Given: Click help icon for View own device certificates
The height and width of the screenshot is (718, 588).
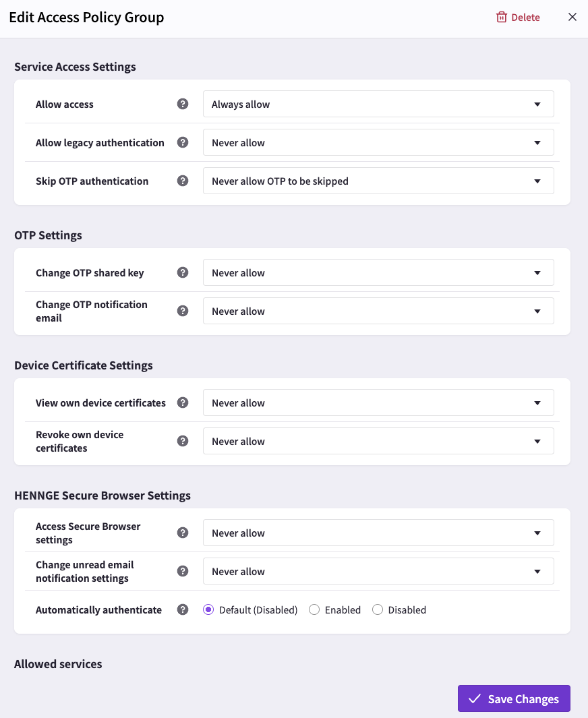Looking at the screenshot, I should click(x=183, y=402).
